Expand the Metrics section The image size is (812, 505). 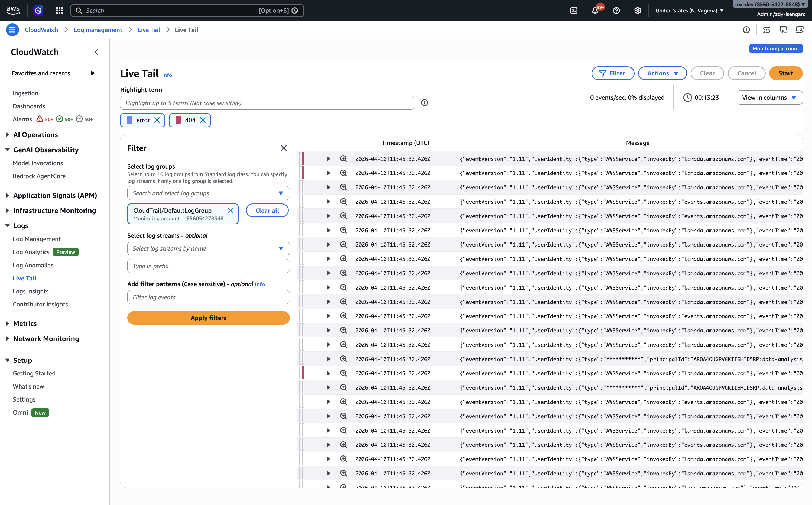pos(7,323)
